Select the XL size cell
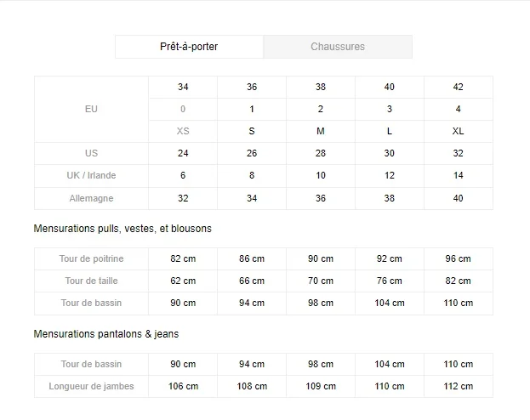This screenshot has height=420, width=530. coord(458,131)
